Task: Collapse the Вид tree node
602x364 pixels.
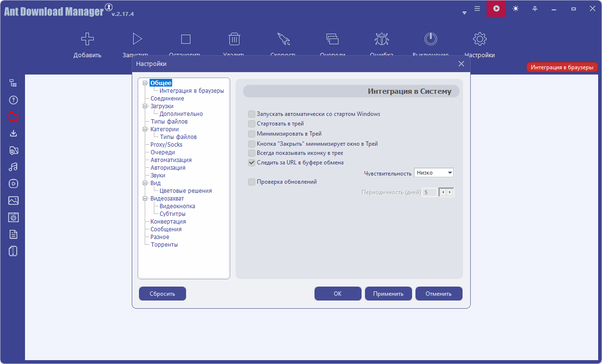Action: 145,183
